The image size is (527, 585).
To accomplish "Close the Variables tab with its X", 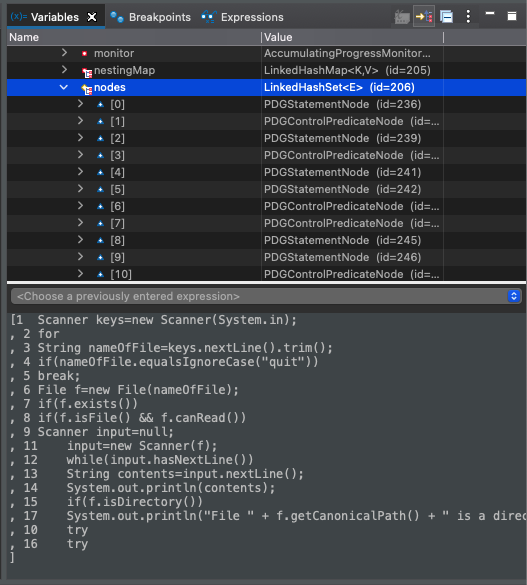I will (x=92, y=17).
